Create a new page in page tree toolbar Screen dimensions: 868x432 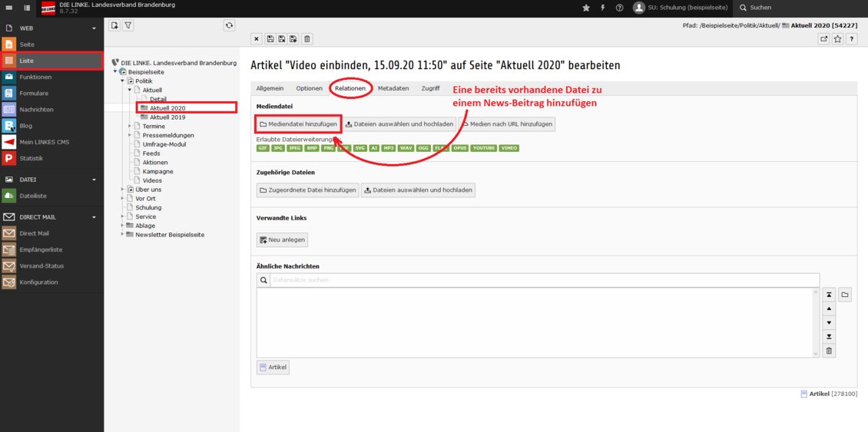pos(114,25)
